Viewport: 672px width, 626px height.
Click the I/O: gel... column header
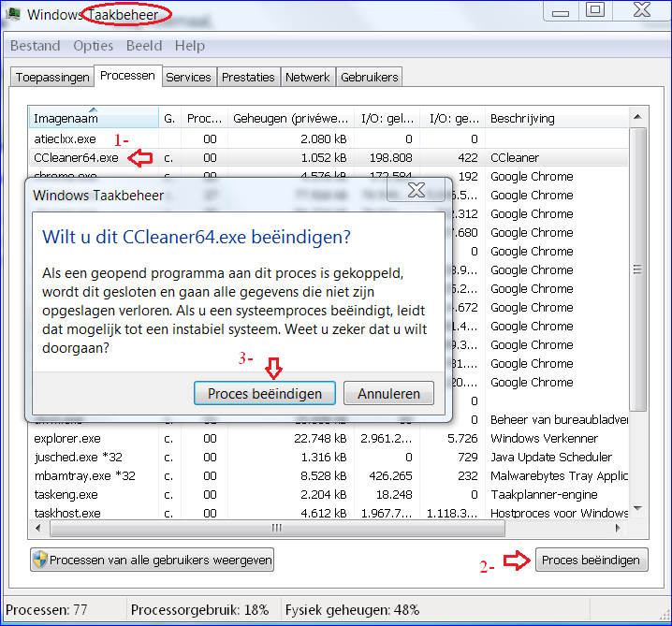pos(387,118)
